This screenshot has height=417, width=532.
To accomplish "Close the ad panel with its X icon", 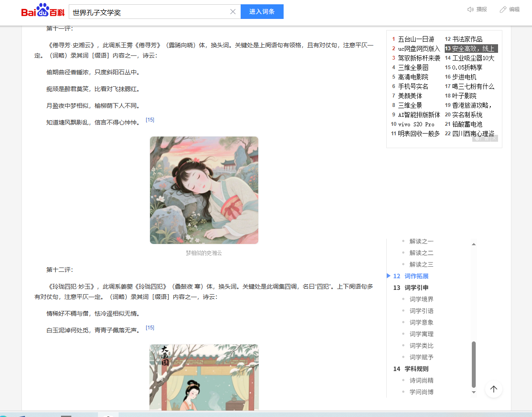I will pos(494,139).
